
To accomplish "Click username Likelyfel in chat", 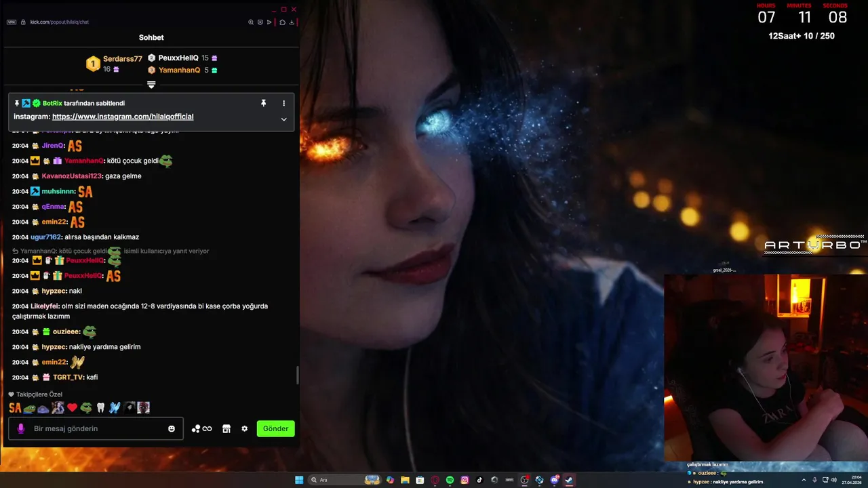I will [45, 306].
